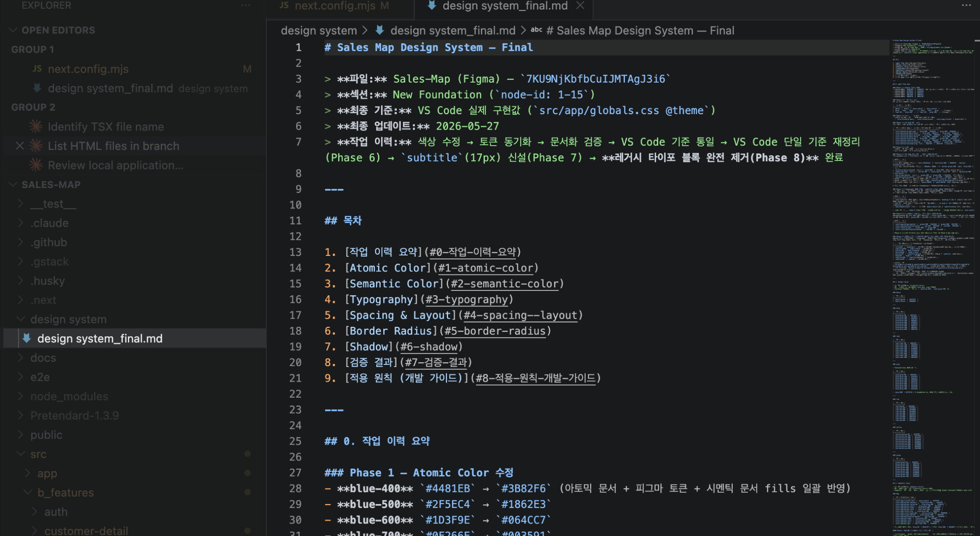Expand the .husky folder
Viewport: 980px width, 536px height.
click(20, 281)
